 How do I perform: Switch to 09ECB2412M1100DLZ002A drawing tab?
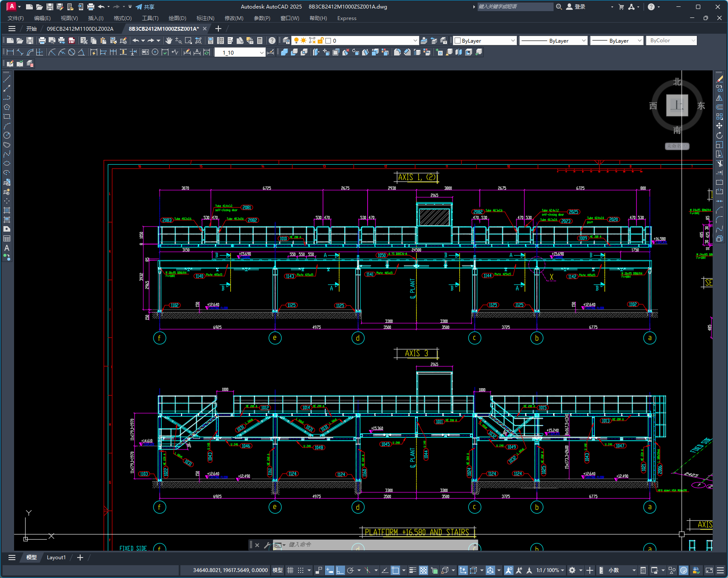(x=80, y=29)
